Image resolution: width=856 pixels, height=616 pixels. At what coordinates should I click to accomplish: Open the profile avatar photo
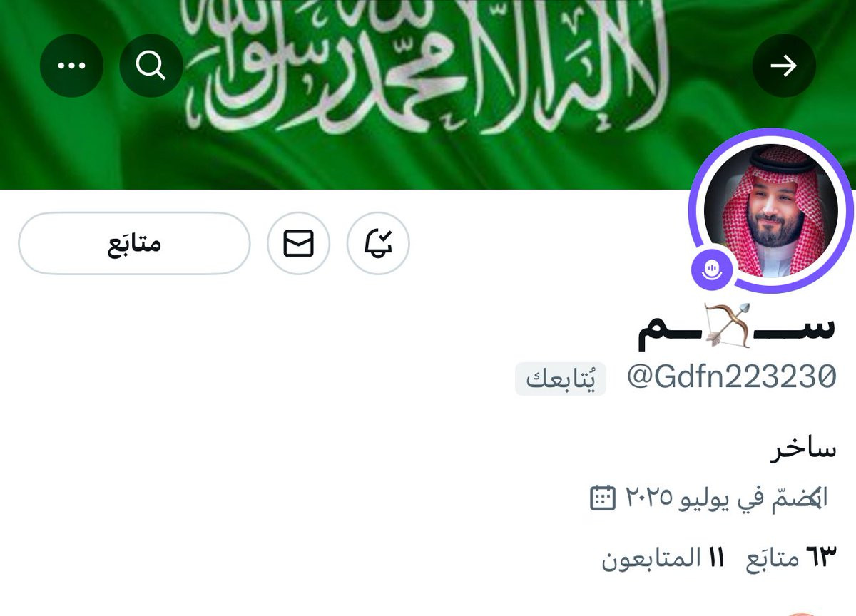pos(770,211)
